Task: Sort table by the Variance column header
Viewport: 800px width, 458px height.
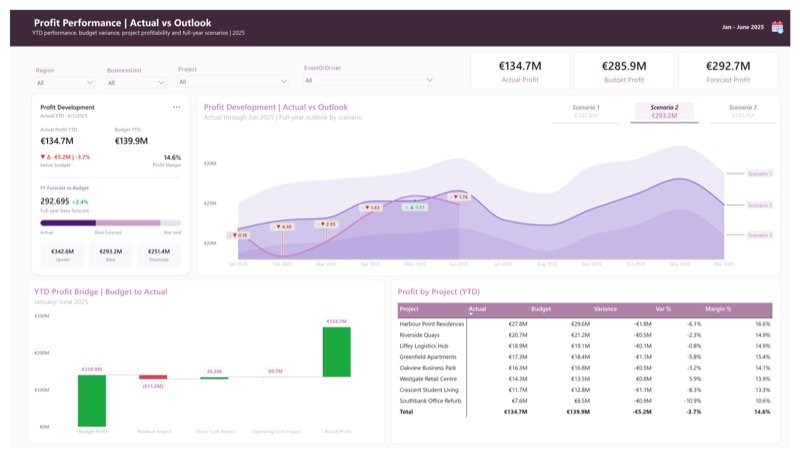Action: click(605, 309)
